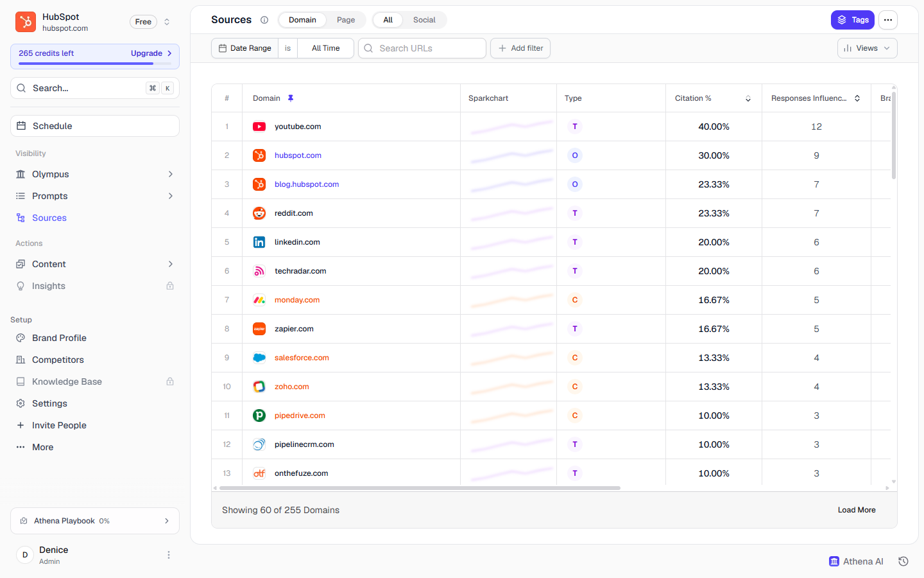The image size is (924, 578).
Task: Click the T type badge for youtube.com
Action: (x=575, y=127)
